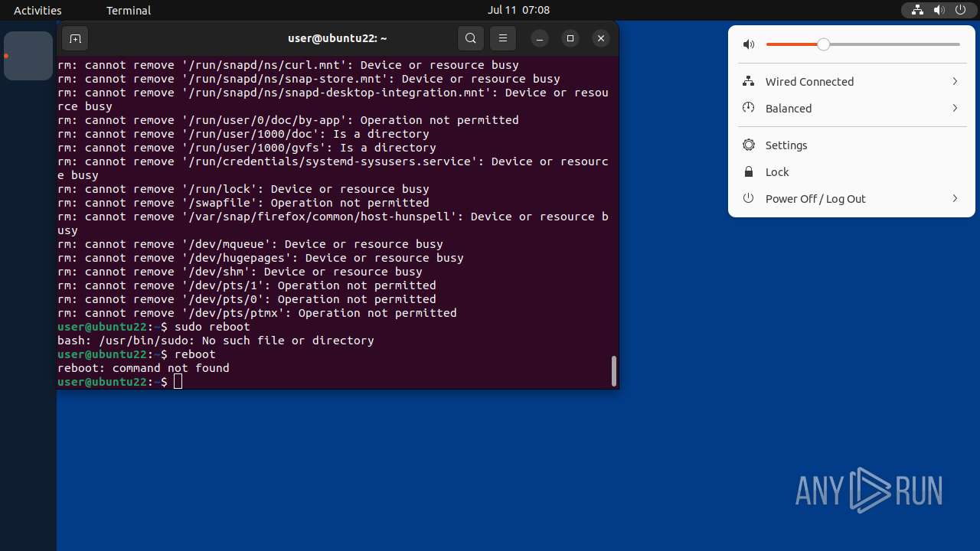This screenshot has height=551, width=980.
Task: Open the terminal hamburger menu
Action: point(503,38)
